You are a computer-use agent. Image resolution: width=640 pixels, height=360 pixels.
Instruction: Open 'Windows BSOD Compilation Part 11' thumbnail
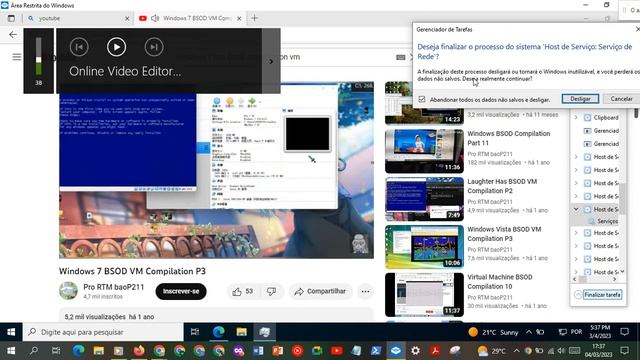pos(424,151)
